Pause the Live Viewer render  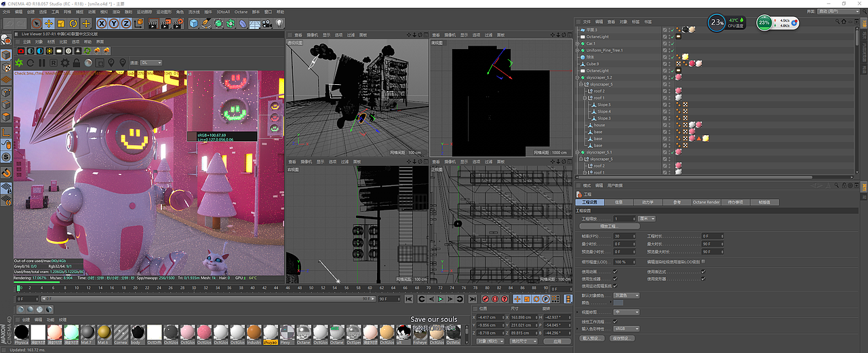click(41, 62)
